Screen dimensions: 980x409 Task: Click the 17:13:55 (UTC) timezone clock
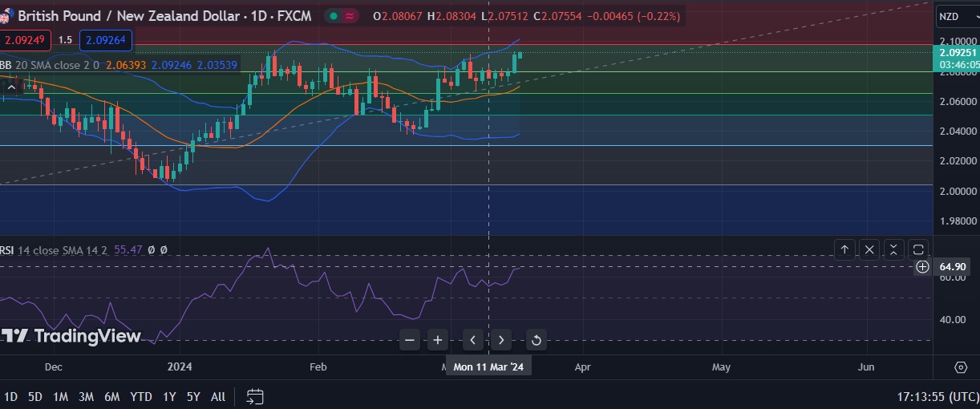tap(937, 396)
